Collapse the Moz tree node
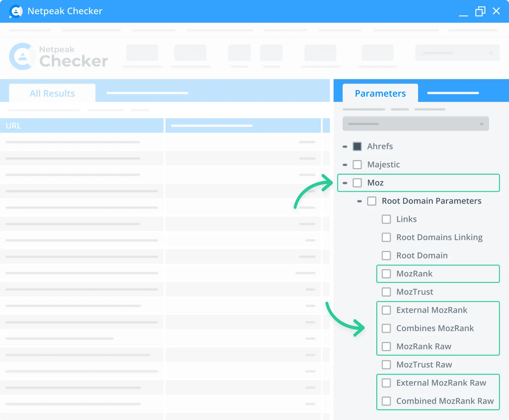 [345, 183]
